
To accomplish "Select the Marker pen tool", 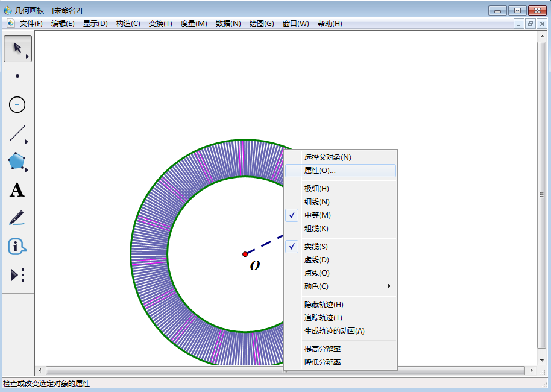I will tap(17, 218).
